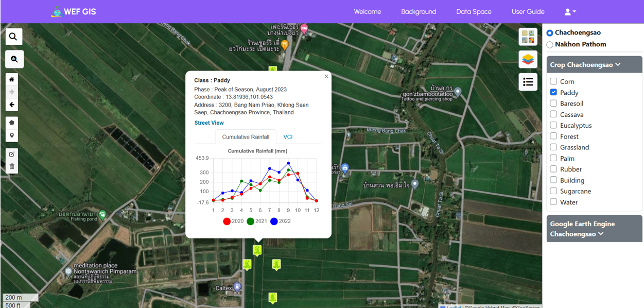Enable the Sugarcane crop checkbox

click(x=553, y=191)
